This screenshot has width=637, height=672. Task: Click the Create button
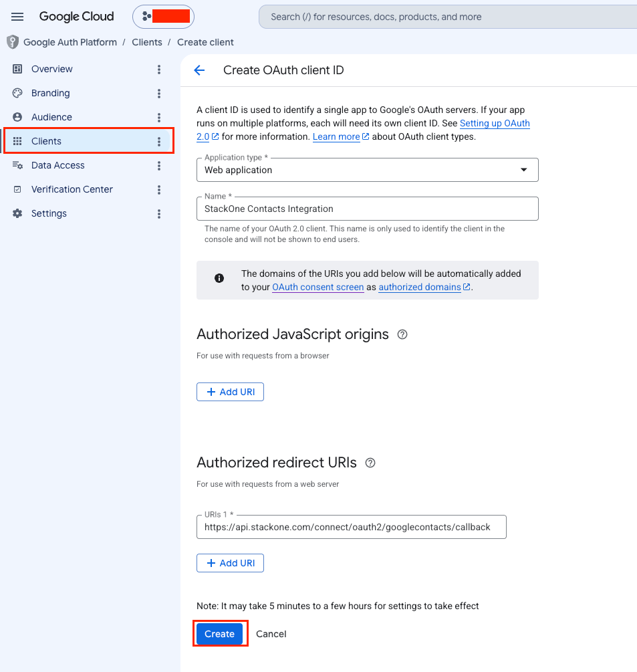[219, 634]
